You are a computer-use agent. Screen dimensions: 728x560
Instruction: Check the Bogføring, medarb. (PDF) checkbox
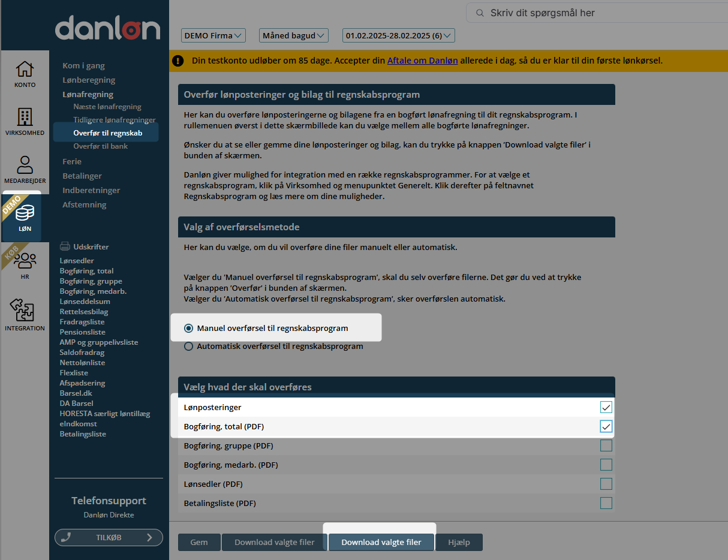(x=606, y=465)
